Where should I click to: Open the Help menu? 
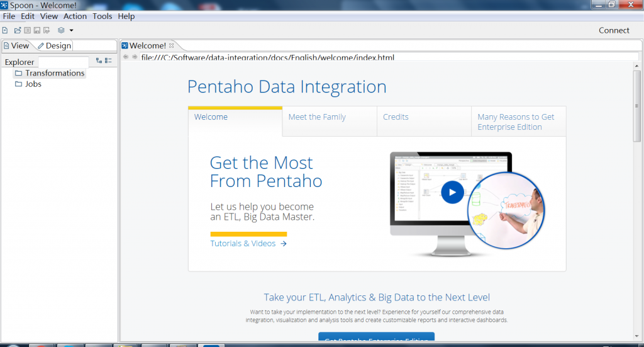pyautogui.click(x=126, y=16)
